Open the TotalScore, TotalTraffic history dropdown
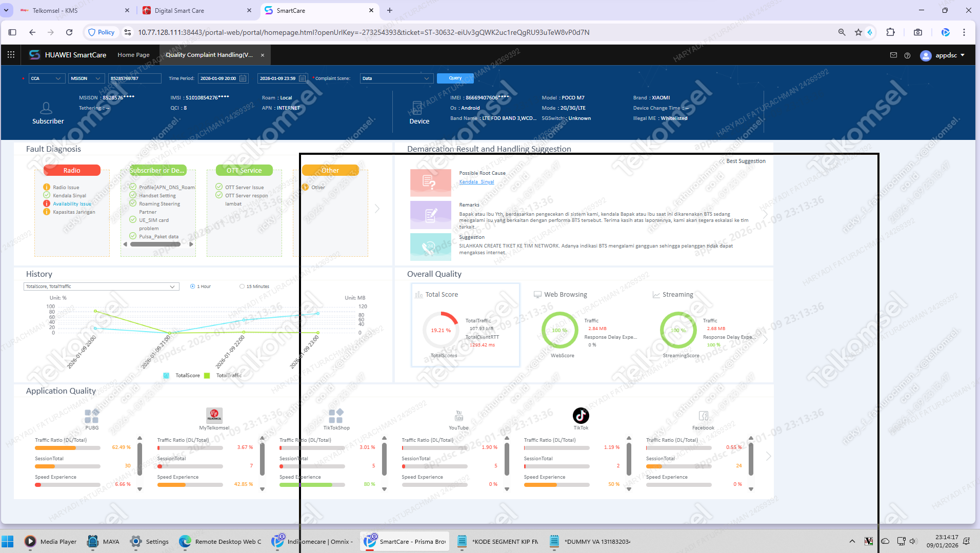 tap(102, 286)
